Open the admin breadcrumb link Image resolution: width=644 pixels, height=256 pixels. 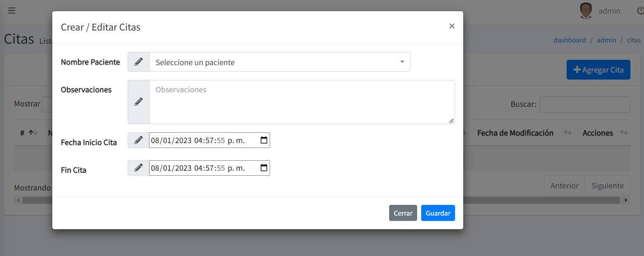606,40
